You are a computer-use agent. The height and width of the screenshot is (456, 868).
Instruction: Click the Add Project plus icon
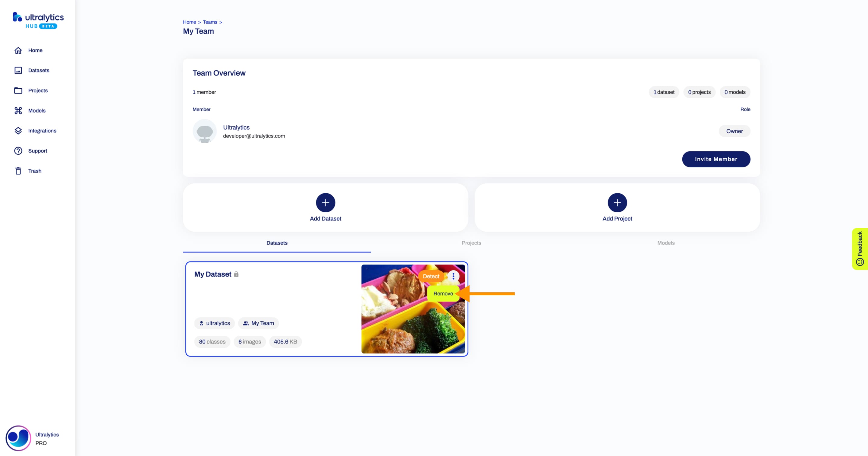tap(617, 203)
